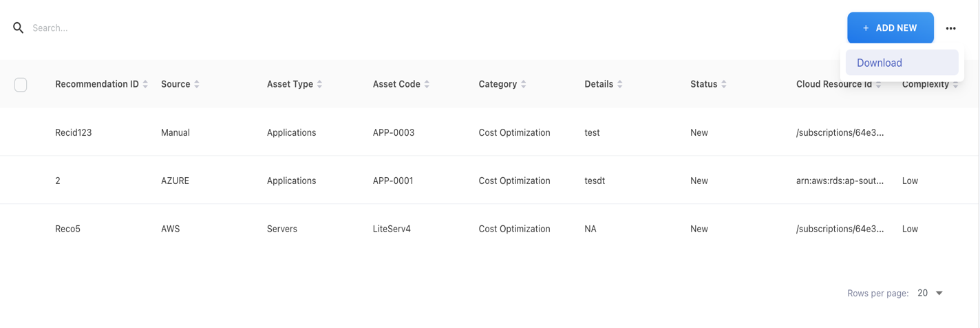Sort table by Asset Type column
This screenshot has height=328, width=980.
(x=319, y=84)
